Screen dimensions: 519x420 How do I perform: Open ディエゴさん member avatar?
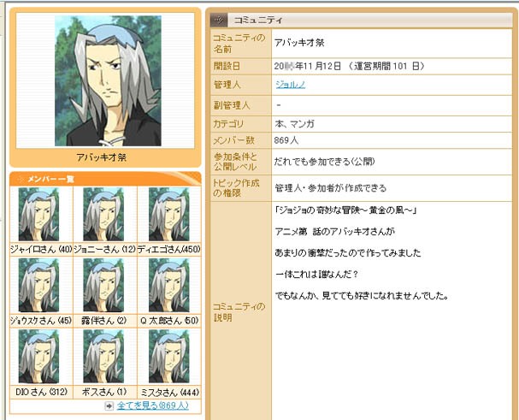coord(168,215)
